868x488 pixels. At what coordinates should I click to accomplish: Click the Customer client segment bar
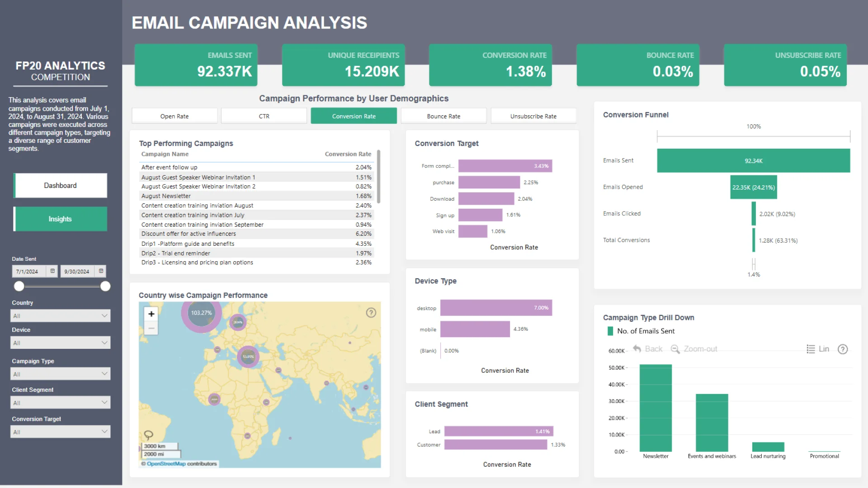click(495, 445)
